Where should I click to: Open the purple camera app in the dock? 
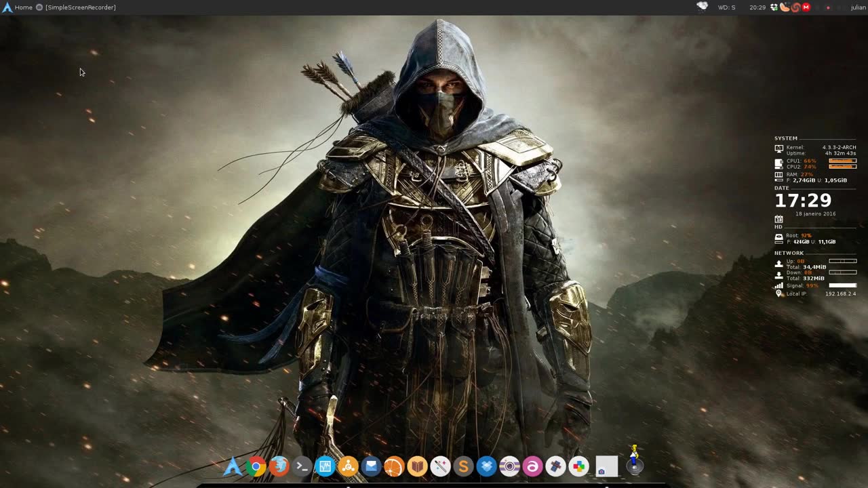(509, 466)
